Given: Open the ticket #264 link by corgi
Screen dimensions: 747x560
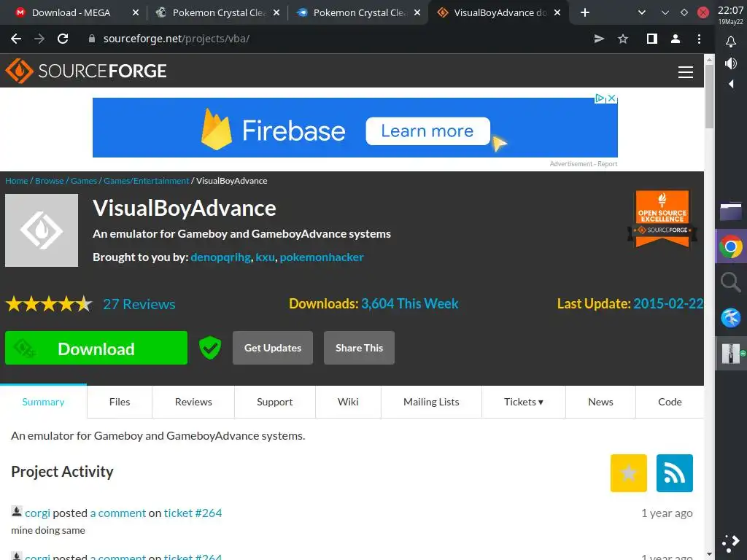Looking at the screenshot, I should (193, 513).
